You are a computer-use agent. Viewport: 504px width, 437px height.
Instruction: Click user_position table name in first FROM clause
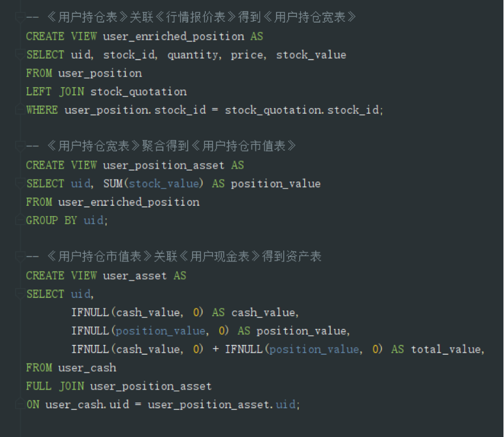click(100, 73)
